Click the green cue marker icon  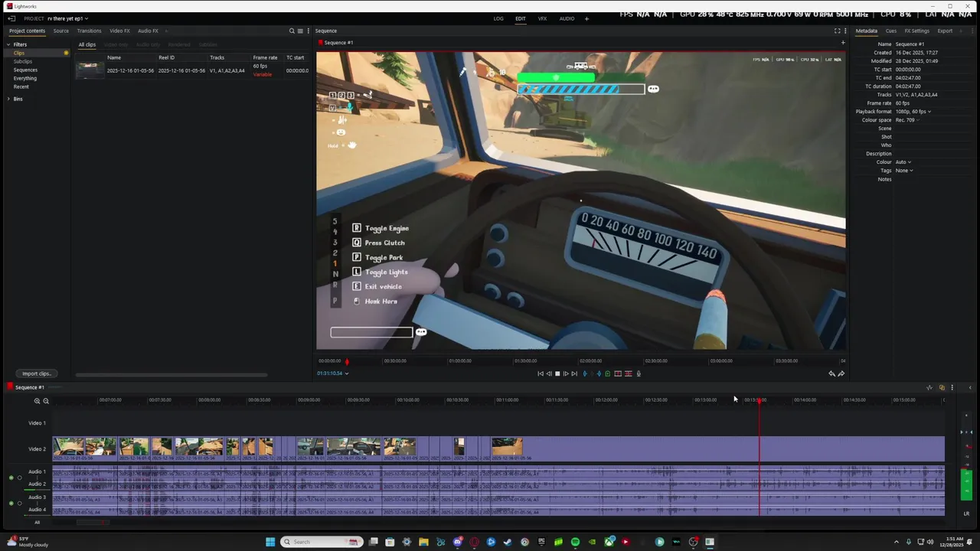tap(608, 373)
